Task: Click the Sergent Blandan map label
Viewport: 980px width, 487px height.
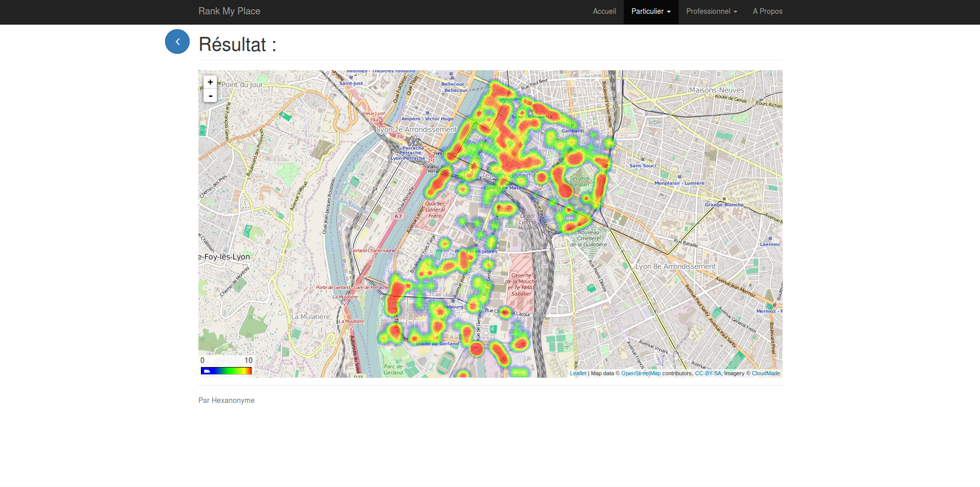Action: tap(580, 181)
